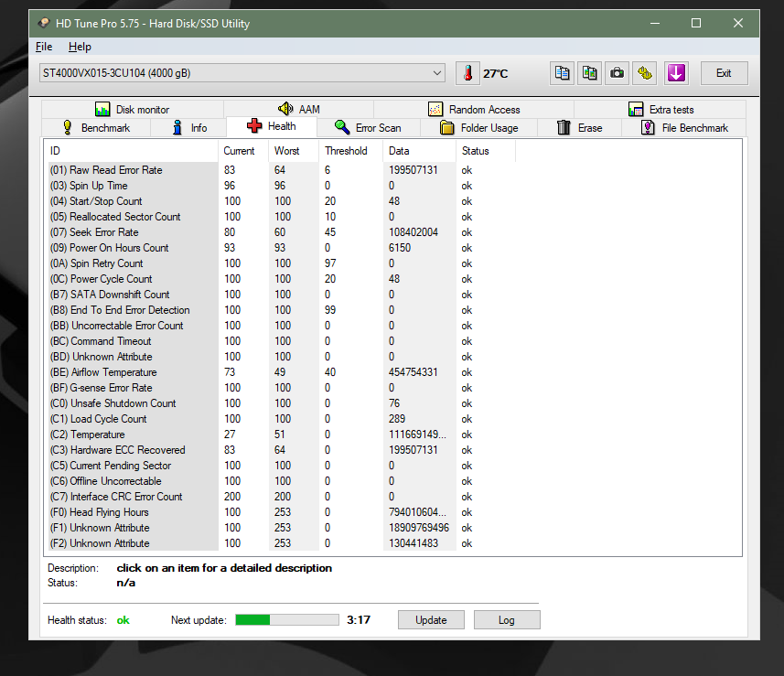Switch to the AAM tab
This screenshot has width=784, height=676.
[x=299, y=109]
